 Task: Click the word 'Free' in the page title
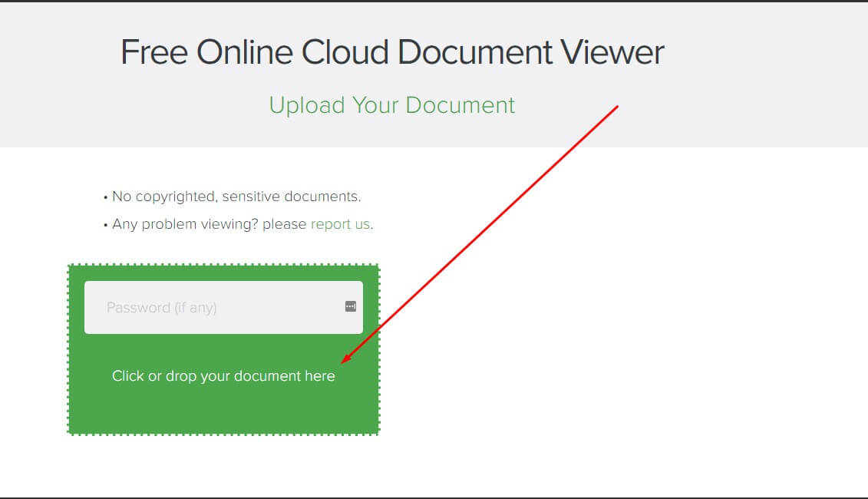pyautogui.click(x=153, y=52)
